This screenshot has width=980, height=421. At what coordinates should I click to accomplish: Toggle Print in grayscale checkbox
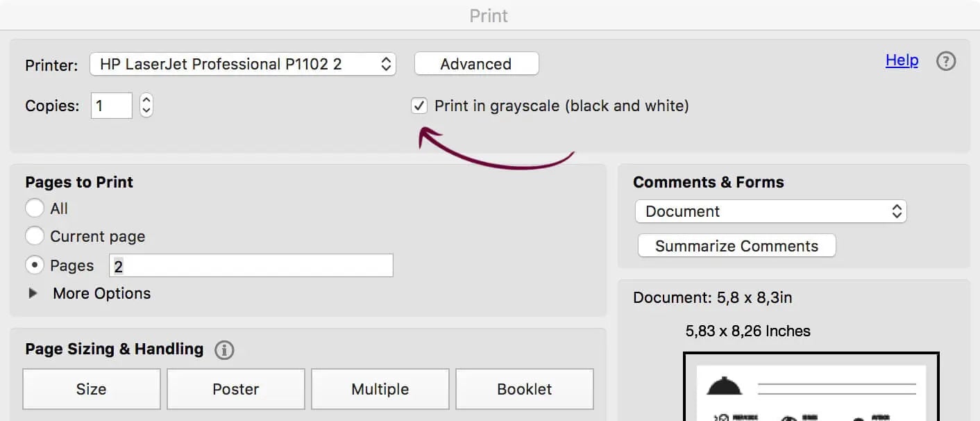(x=419, y=106)
